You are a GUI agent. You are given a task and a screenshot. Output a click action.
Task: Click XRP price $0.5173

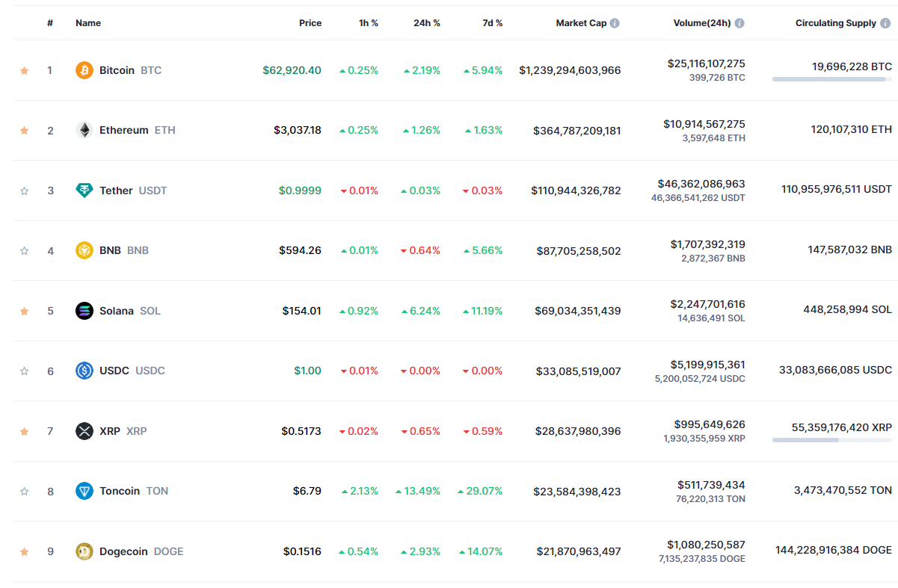(301, 431)
